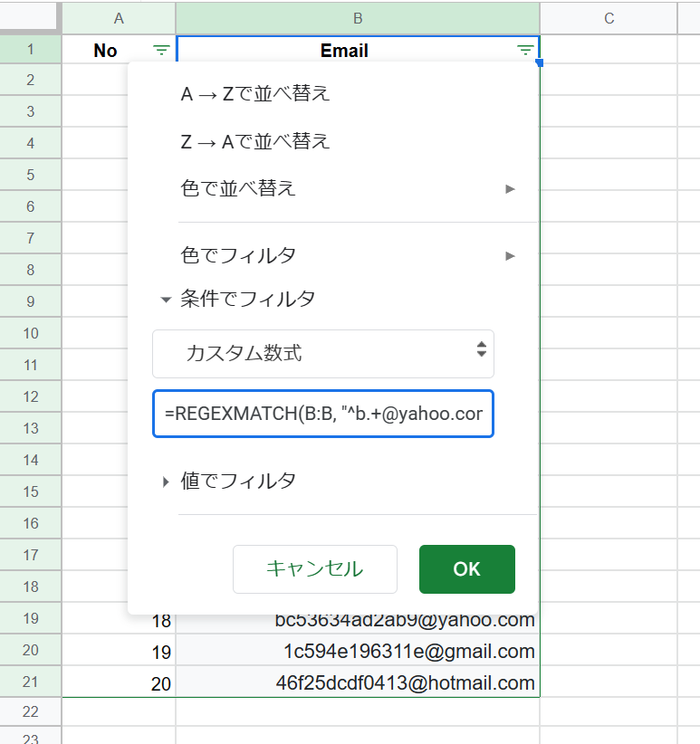Sort column A → Z (A → Zで並べ替え)
Screen dimensions: 700x744
click(255, 93)
